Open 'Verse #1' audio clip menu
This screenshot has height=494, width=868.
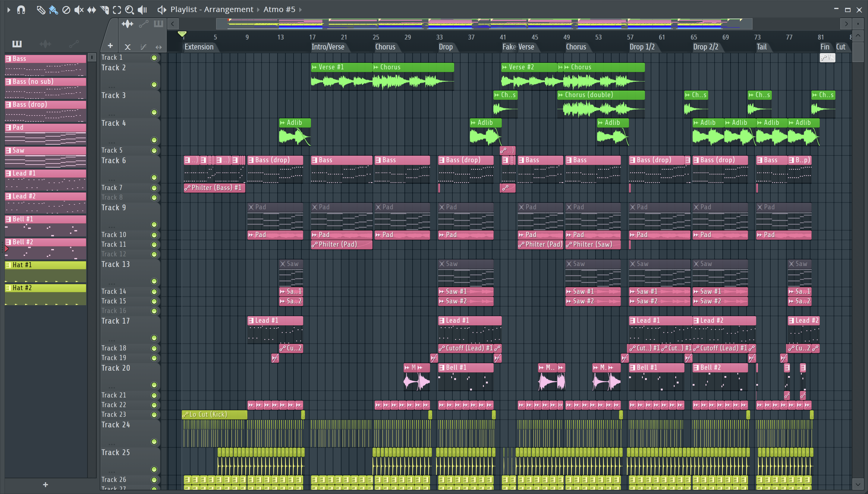(314, 67)
